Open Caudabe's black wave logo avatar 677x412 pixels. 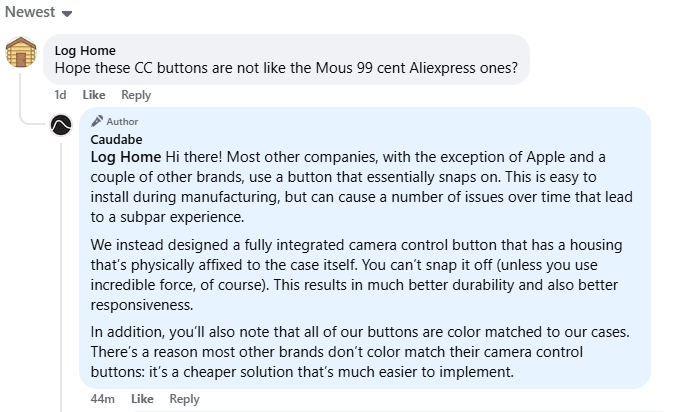tap(61, 125)
